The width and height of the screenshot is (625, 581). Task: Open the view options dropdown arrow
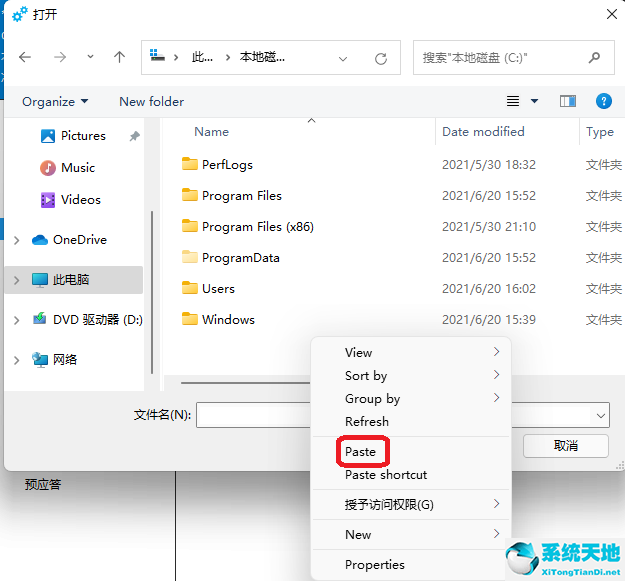[534, 101]
